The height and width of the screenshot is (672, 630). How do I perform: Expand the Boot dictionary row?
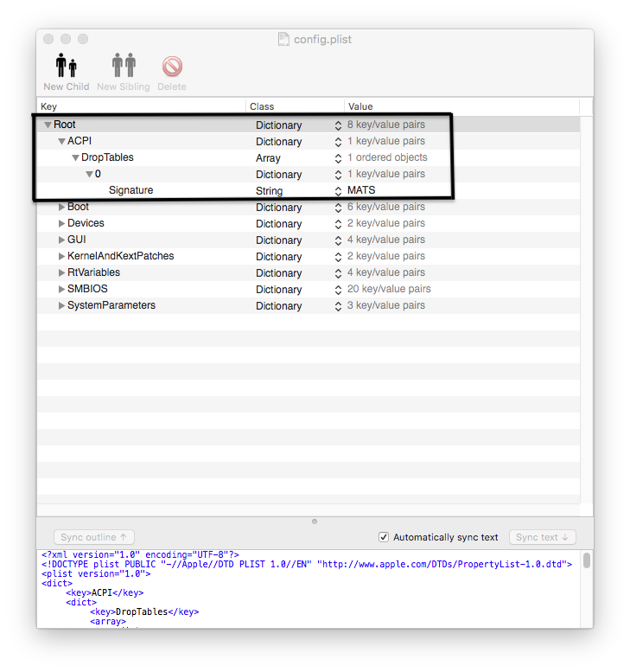[x=61, y=208]
